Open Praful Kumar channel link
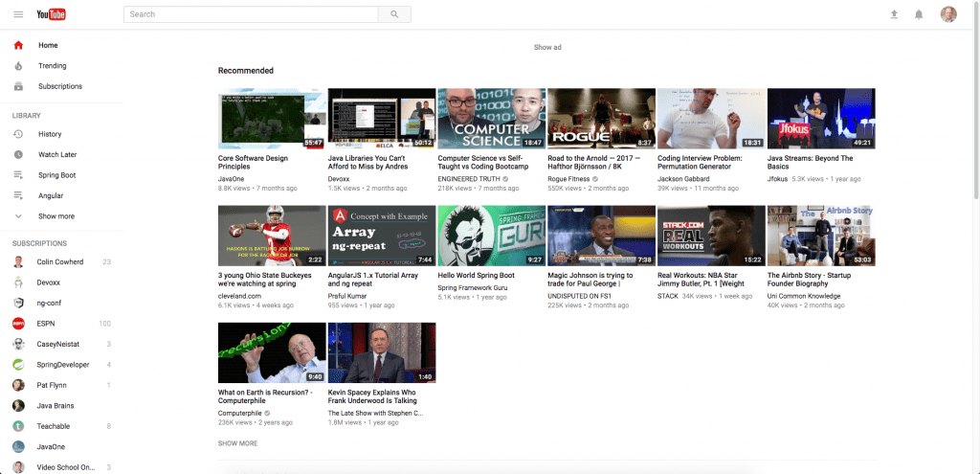The width and height of the screenshot is (980, 474). coord(347,296)
